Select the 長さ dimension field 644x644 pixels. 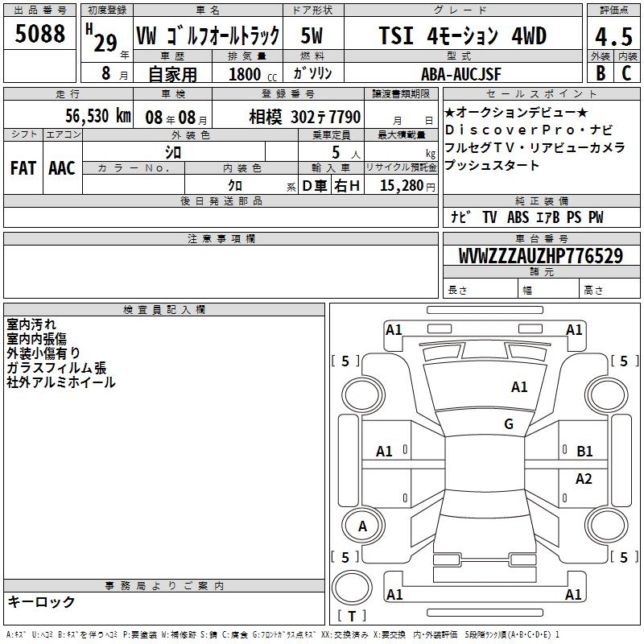481,290
